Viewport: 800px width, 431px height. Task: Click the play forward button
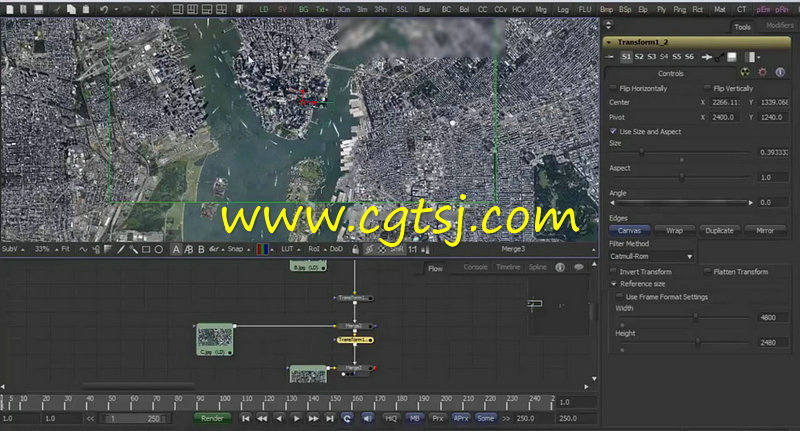[x=296, y=418]
